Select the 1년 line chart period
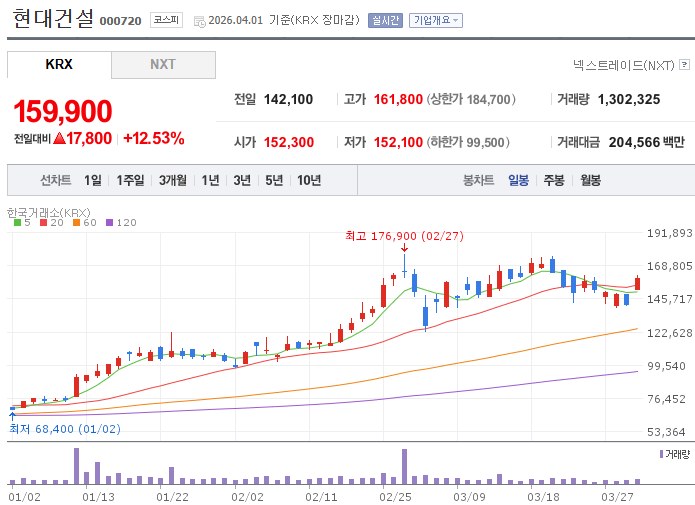 pyautogui.click(x=210, y=180)
